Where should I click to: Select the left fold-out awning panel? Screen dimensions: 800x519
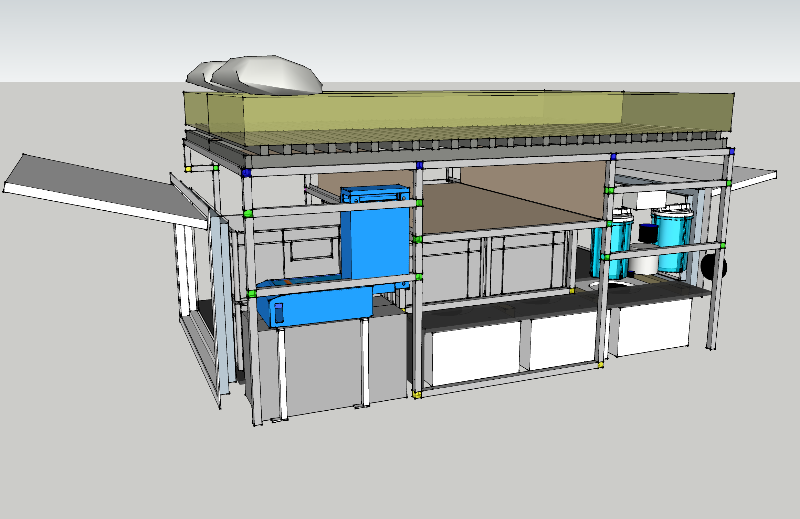[x=105, y=189]
